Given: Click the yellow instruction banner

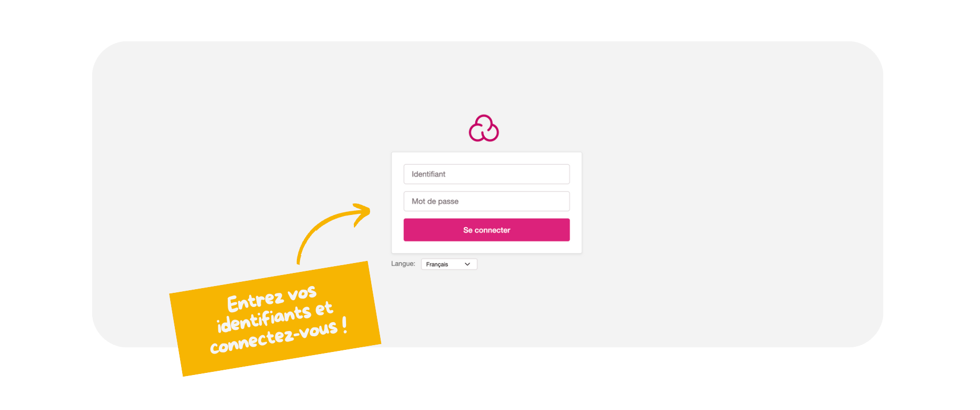Looking at the screenshot, I should 275,319.
